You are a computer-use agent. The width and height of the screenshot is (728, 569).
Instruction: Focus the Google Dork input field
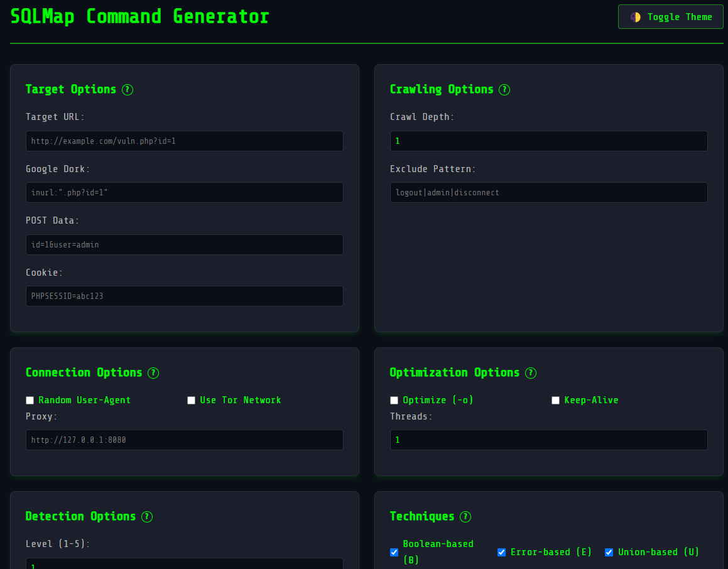184,193
